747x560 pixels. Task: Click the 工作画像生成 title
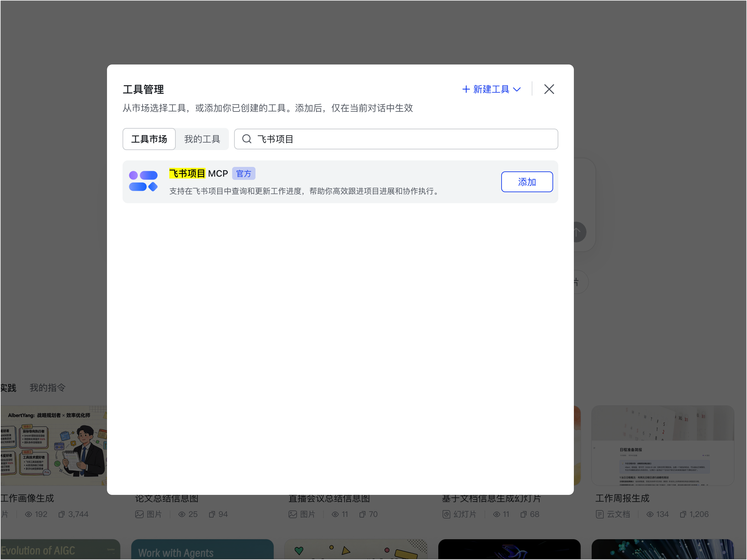coord(27,498)
